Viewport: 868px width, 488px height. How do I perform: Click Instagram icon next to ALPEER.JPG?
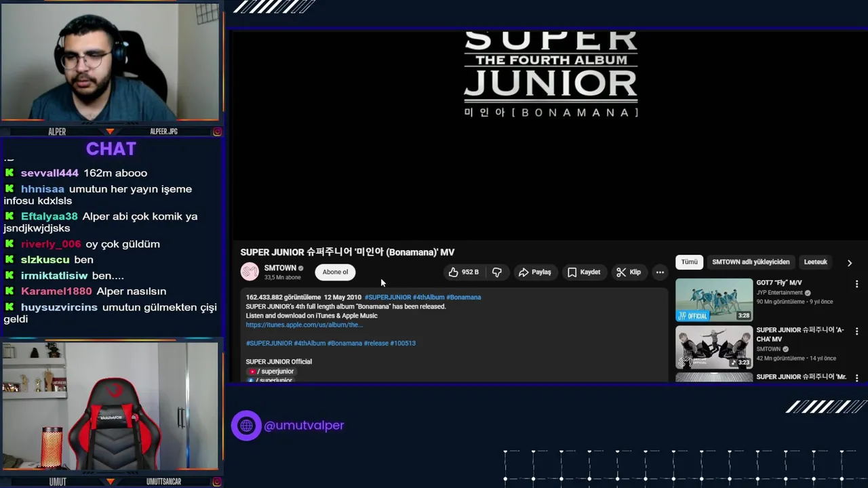click(x=217, y=131)
